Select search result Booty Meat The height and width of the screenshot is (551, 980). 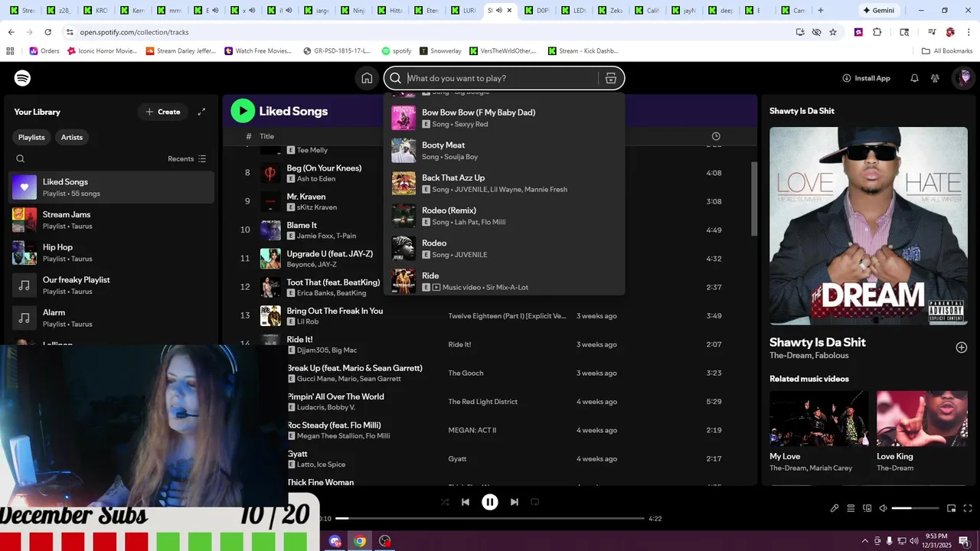point(504,151)
